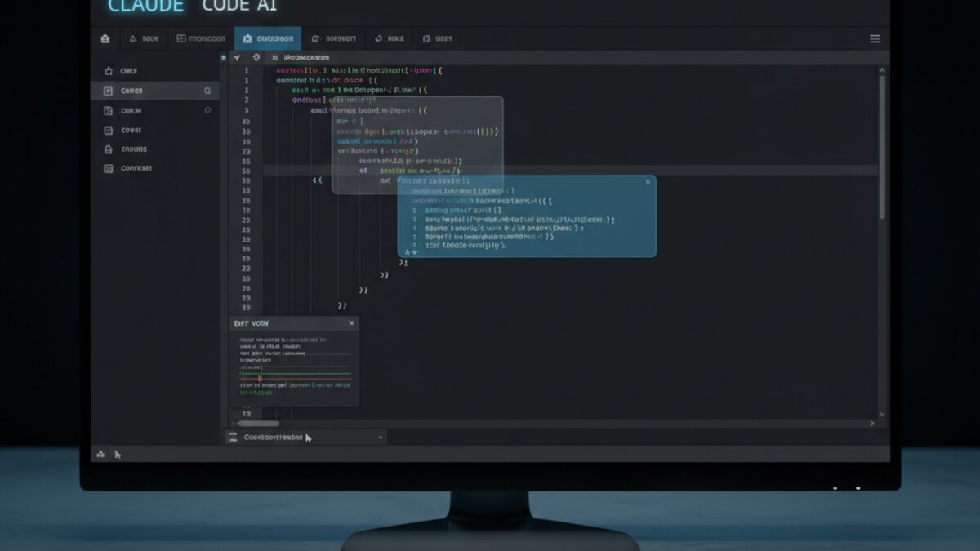This screenshot has height=551, width=980.
Task: Click the file breadcrumb label in the editor toolbar
Action: [x=305, y=58]
